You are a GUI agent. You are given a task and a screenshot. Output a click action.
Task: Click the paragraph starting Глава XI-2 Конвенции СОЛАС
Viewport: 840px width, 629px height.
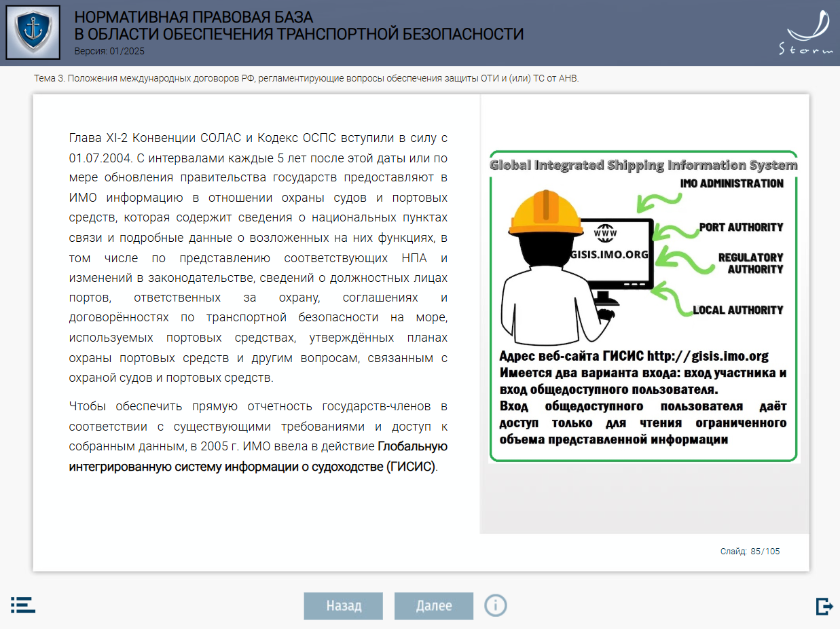(258, 258)
